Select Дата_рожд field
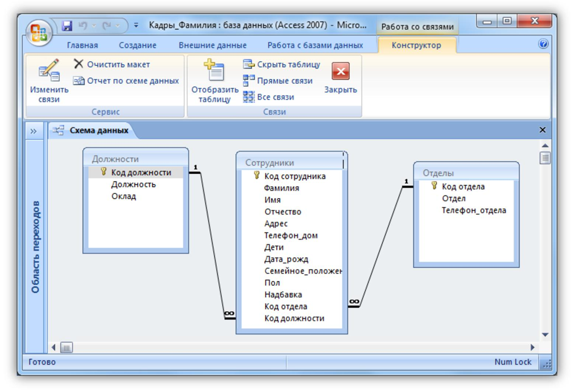Screen dimensions: 574x392 (x=292, y=259)
